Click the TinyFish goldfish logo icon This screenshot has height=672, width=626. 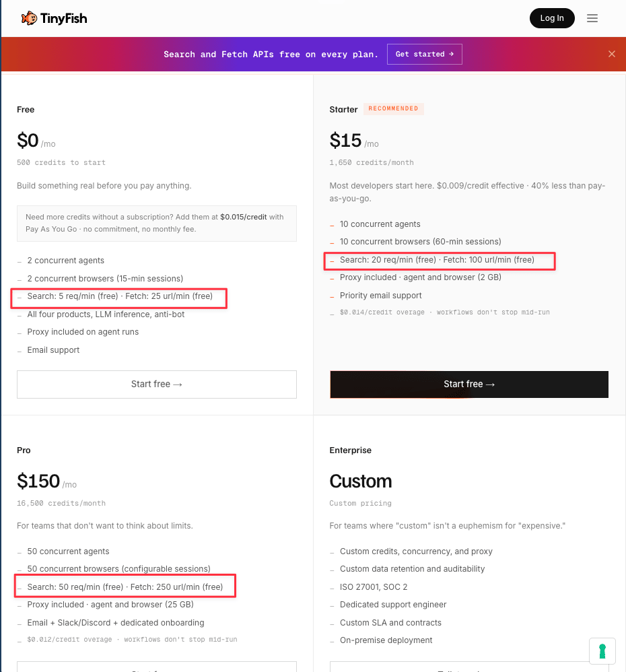pyautogui.click(x=29, y=18)
